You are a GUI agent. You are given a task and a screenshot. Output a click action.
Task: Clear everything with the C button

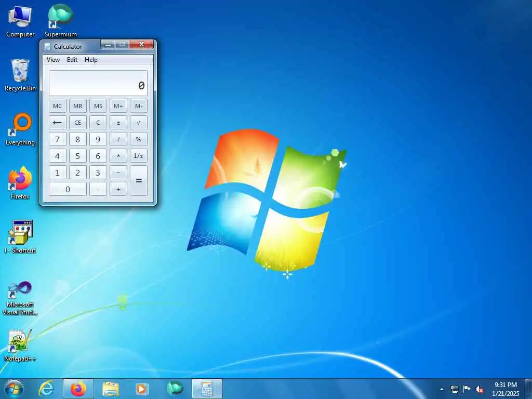pyautogui.click(x=98, y=123)
